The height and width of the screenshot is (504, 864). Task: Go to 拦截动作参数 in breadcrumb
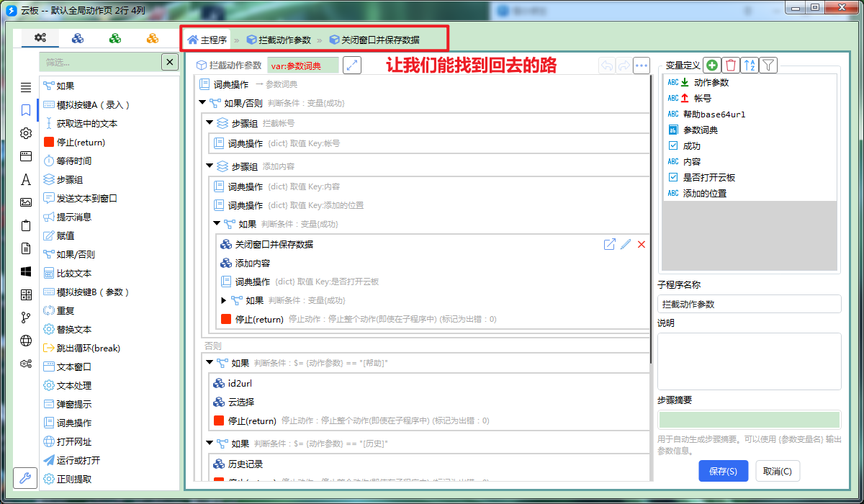pos(279,40)
